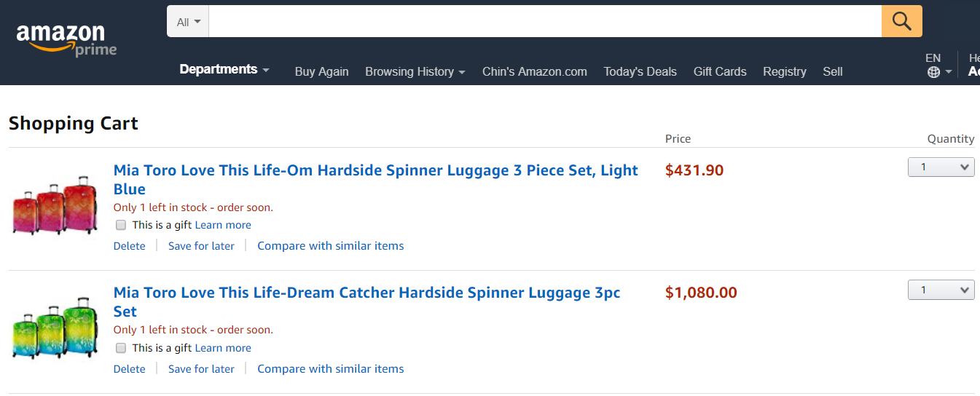Click the globe language icon

(933, 72)
